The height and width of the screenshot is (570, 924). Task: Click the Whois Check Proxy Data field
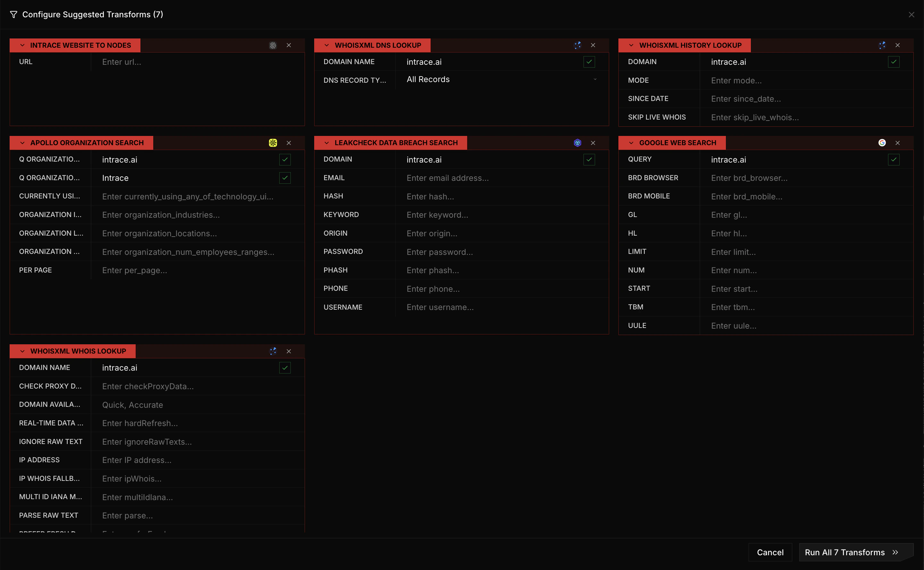pos(197,386)
